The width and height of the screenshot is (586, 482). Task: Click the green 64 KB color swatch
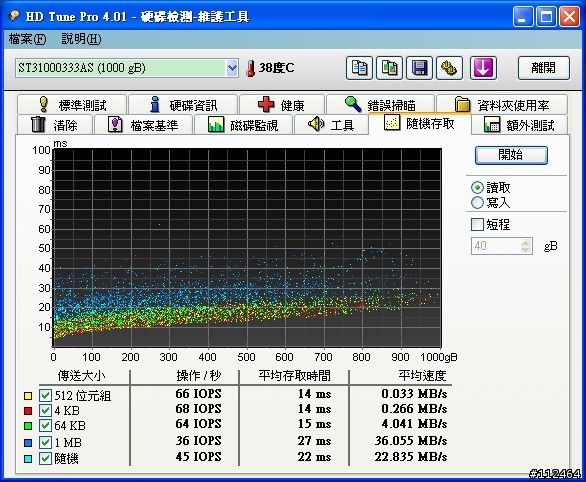coord(28,426)
